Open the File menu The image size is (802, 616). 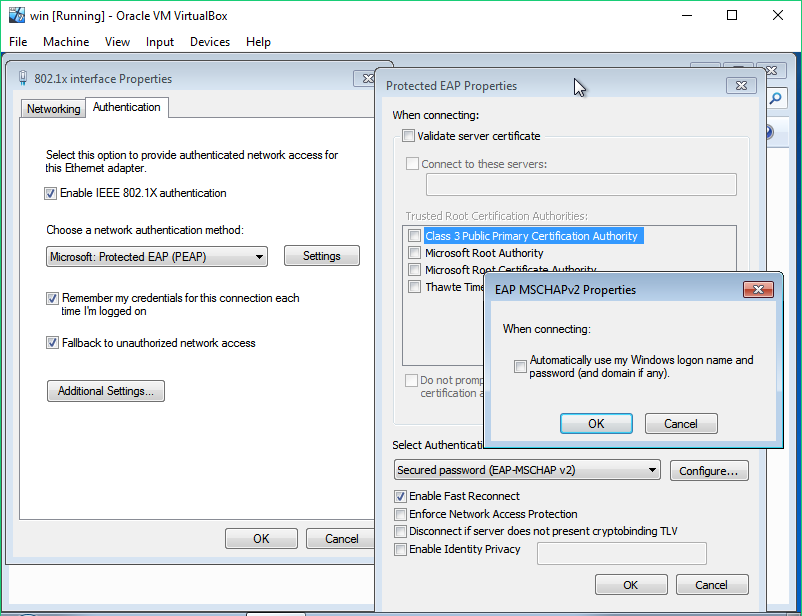point(18,42)
